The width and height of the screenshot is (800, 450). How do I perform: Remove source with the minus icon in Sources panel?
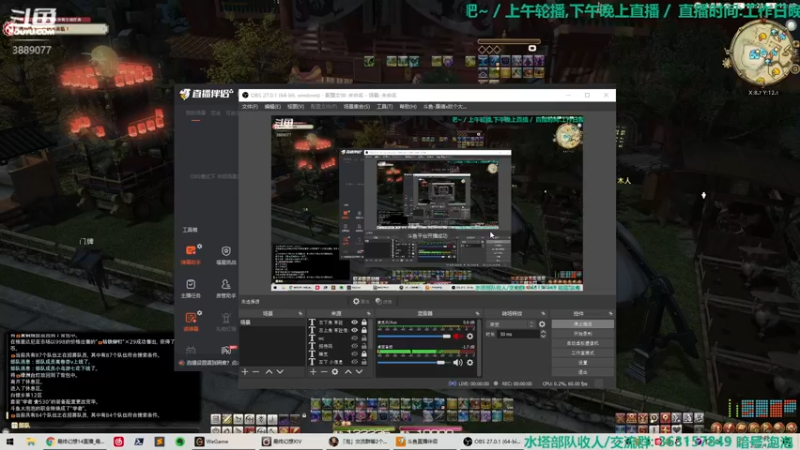[324, 371]
